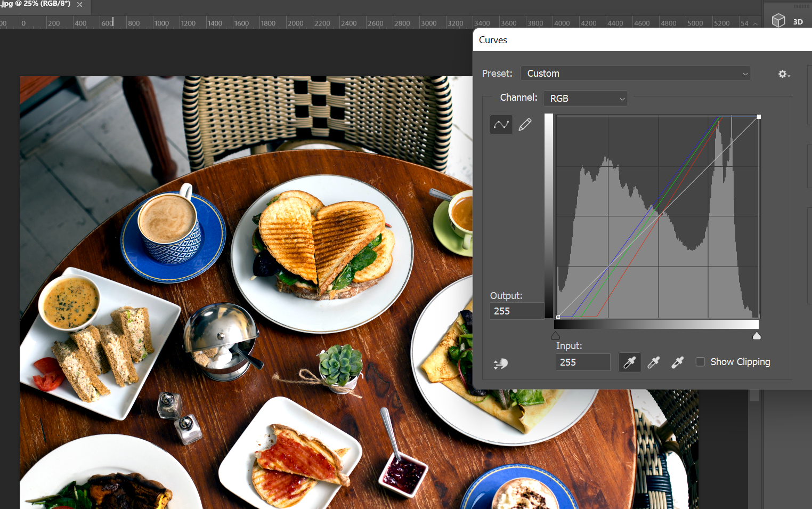The height and width of the screenshot is (509, 812).
Task: Pick the gray point eyedropper
Action: (653, 362)
